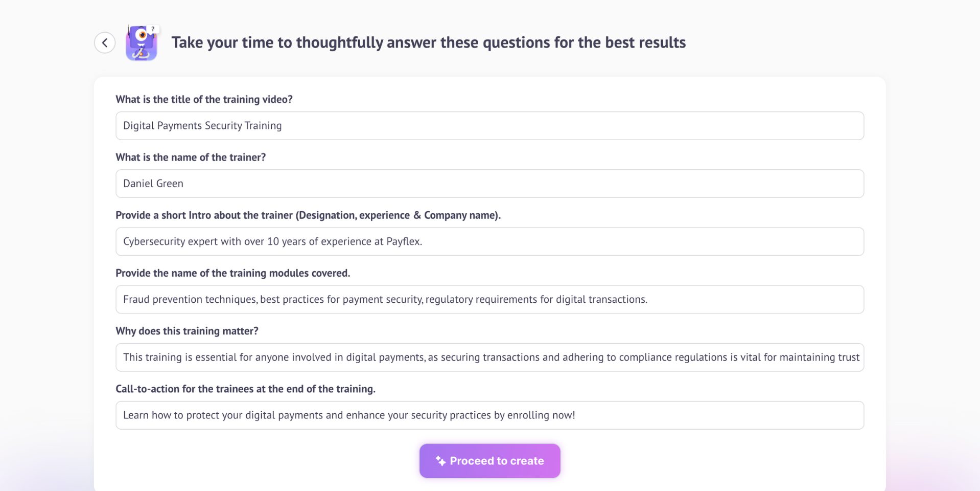Place cursor on the word 'Payflex'
The height and width of the screenshot is (491, 980).
click(403, 241)
